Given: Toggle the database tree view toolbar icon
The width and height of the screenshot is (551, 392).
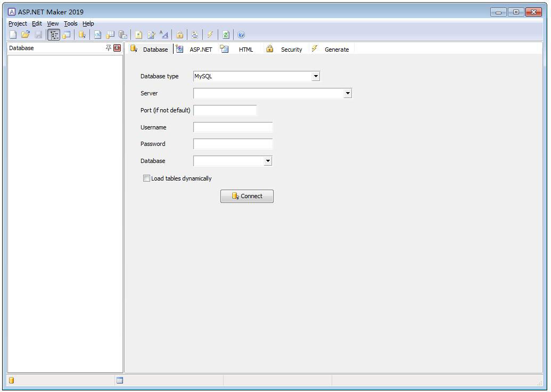Looking at the screenshot, I should 54,35.
